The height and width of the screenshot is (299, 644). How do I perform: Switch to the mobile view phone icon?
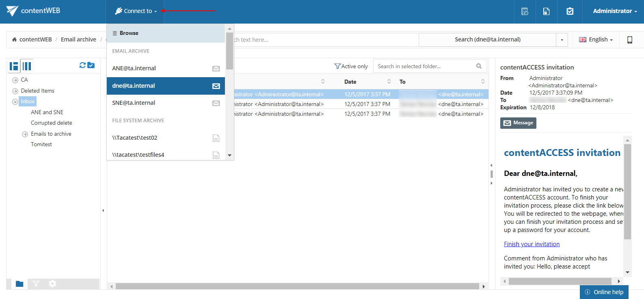pyautogui.click(x=630, y=40)
